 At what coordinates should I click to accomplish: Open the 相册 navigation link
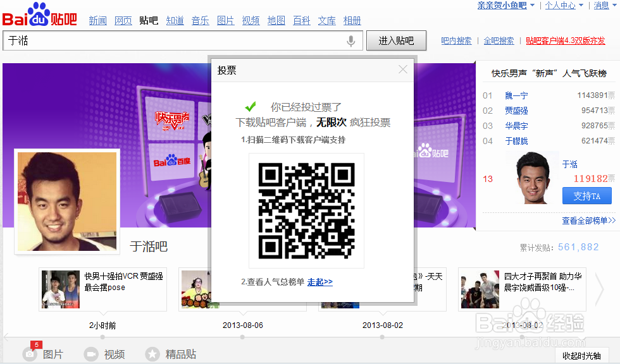pyautogui.click(x=352, y=20)
